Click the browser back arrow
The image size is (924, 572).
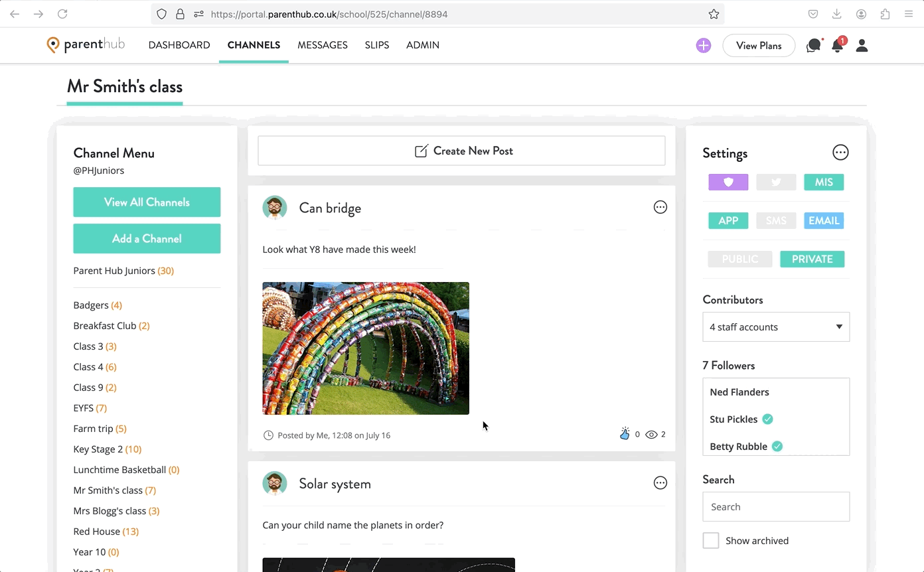15,14
